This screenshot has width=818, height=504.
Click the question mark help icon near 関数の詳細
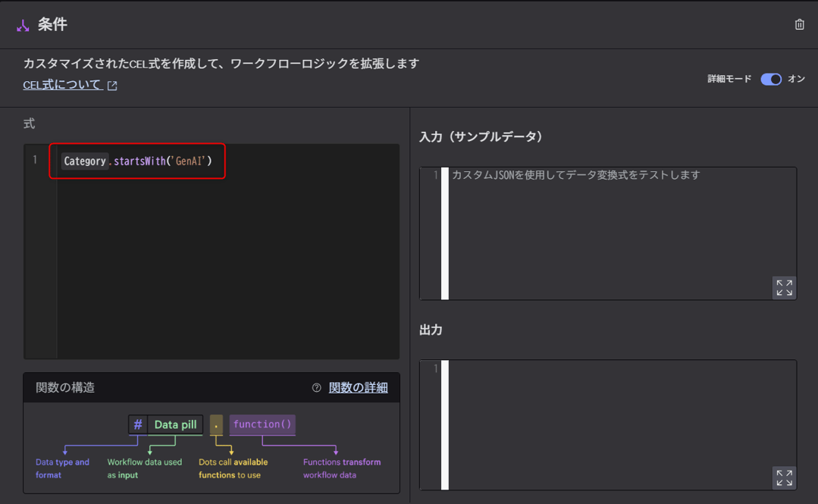pos(317,387)
